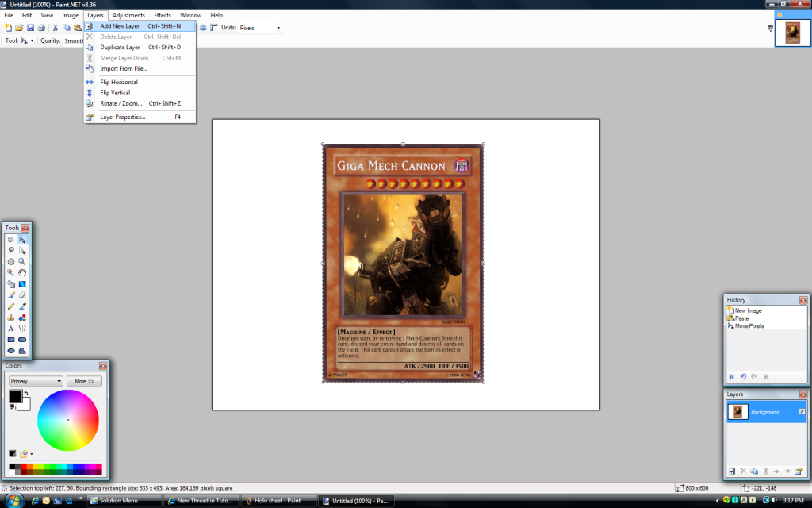Click the More >> button in Colors

coord(84,381)
